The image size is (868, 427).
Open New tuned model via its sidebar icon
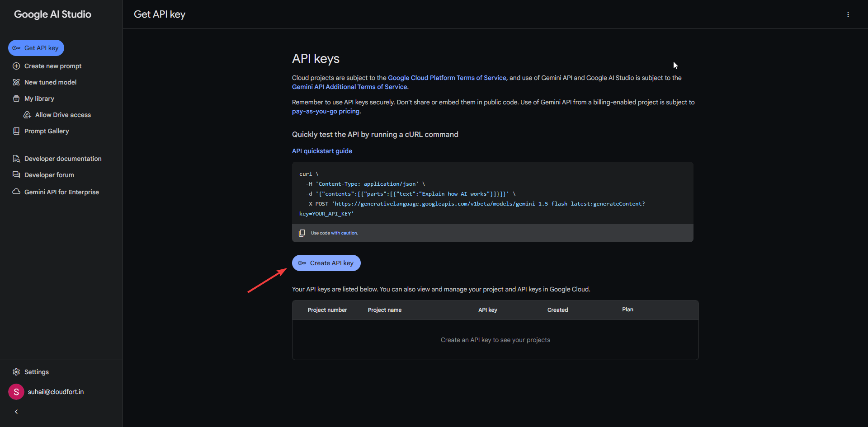click(x=16, y=82)
